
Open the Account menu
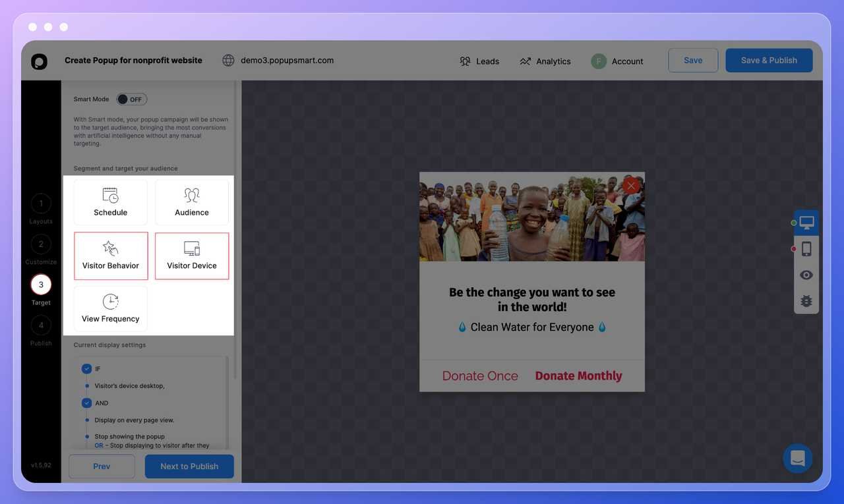[x=617, y=61]
